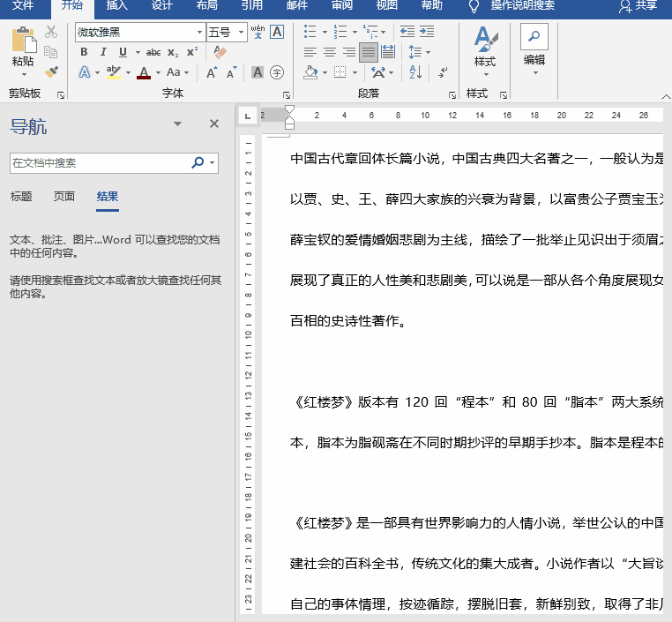The image size is (672, 622).
Task: Click the Cut scissors icon
Action: (51, 32)
